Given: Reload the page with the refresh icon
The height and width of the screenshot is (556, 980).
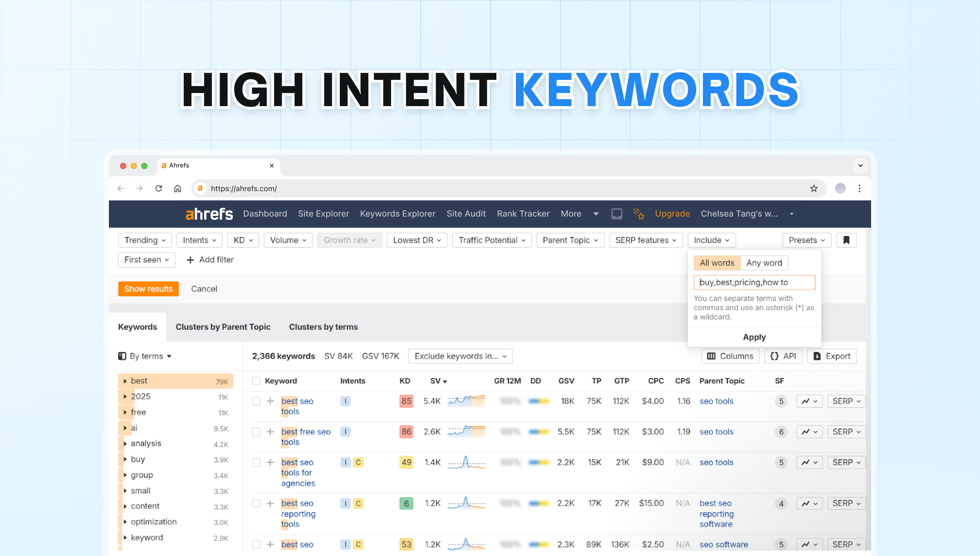Looking at the screenshot, I should [x=158, y=188].
